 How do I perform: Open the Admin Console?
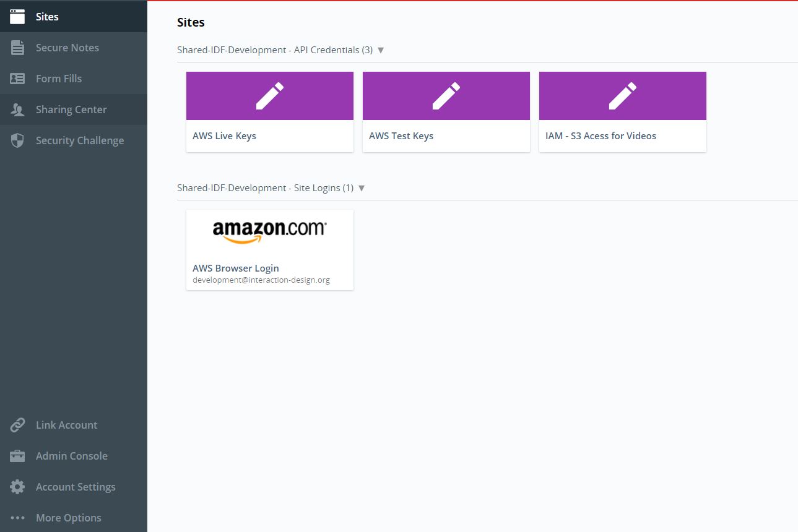tap(74, 456)
